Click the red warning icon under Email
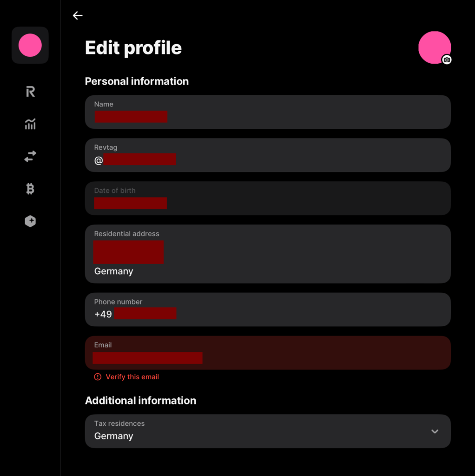475x476 pixels. tap(98, 377)
